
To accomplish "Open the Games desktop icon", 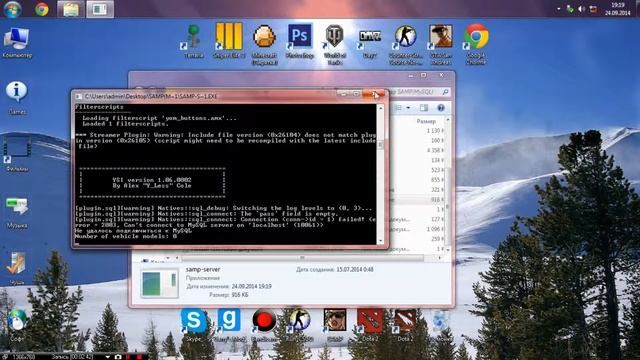I will (17, 98).
